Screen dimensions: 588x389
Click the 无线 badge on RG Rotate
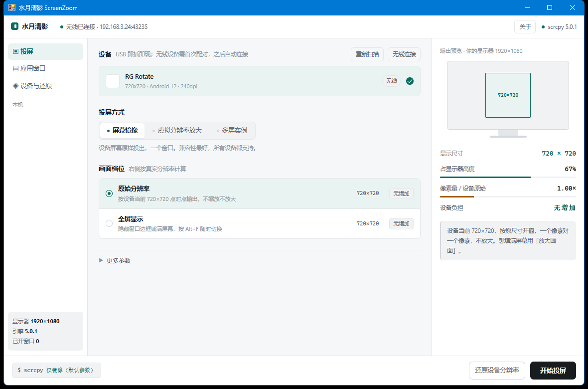point(391,81)
